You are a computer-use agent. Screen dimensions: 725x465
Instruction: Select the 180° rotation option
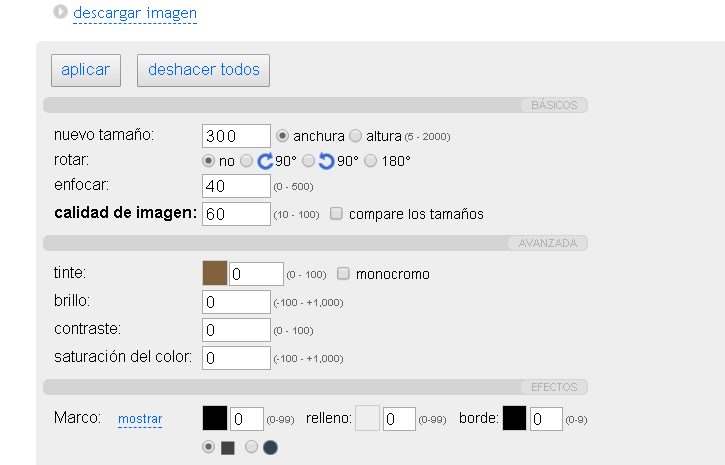coord(371,161)
